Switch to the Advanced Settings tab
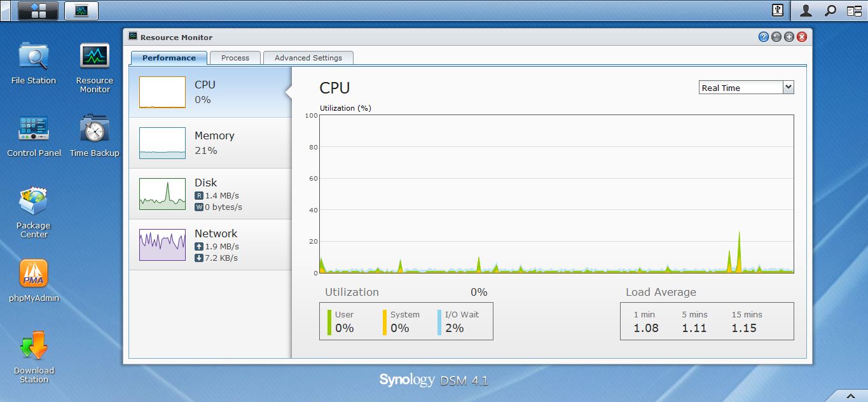 point(308,58)
